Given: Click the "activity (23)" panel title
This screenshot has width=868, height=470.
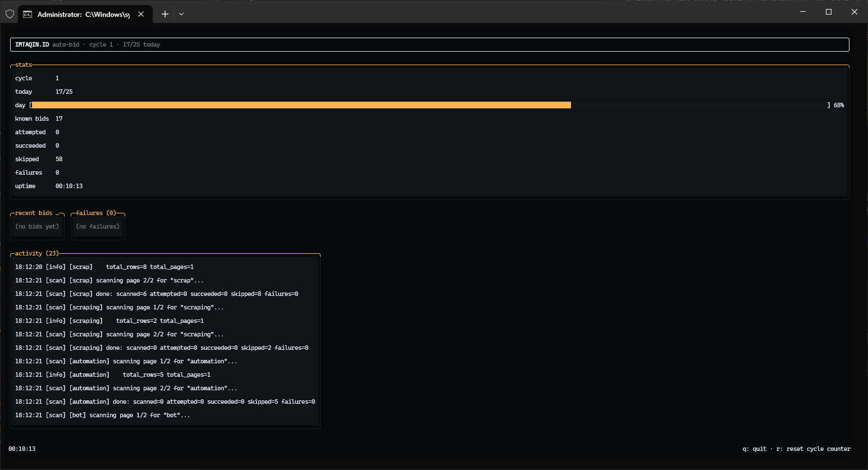Looking at the screenshot, I should (37, 253).
